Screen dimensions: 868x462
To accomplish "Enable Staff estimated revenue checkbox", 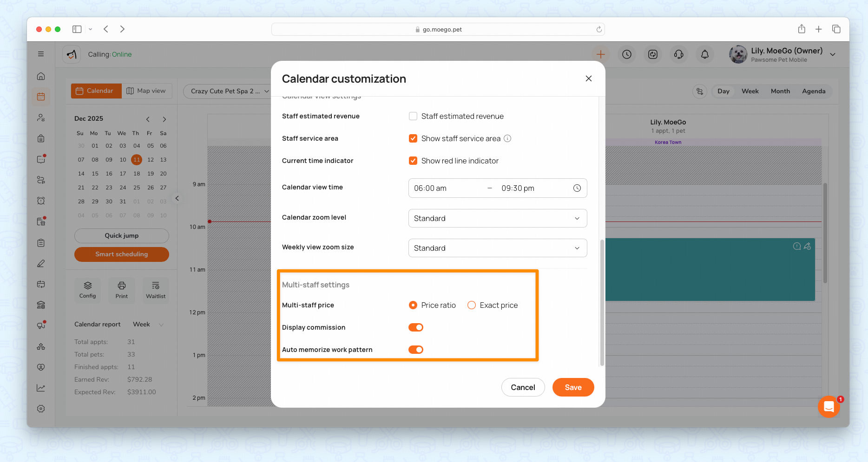I will (413, 116).
